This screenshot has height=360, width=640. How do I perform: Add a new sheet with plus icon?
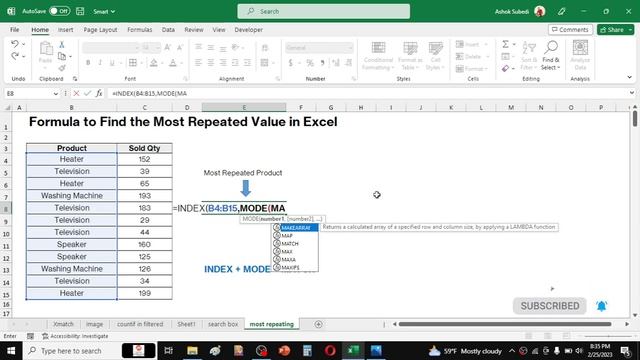point(318,324)
